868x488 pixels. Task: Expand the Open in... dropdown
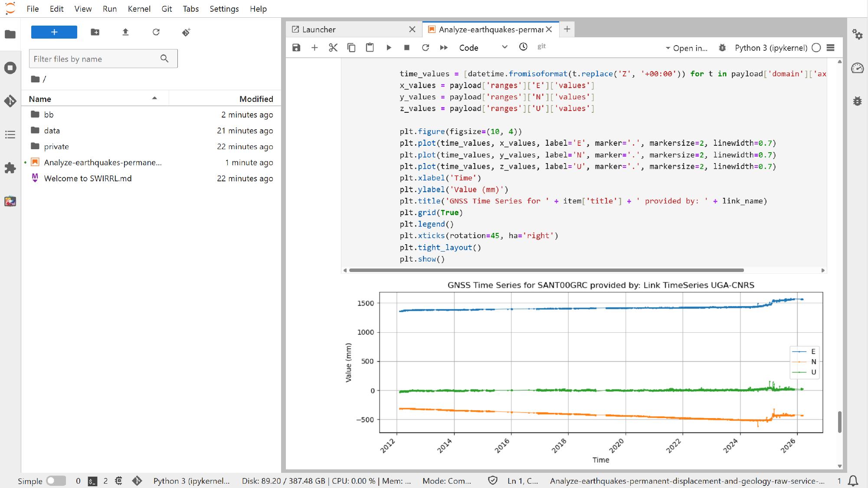(x=687, y=48)
